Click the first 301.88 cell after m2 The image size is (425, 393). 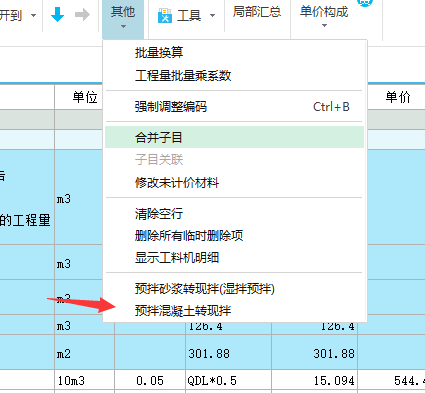228,353
